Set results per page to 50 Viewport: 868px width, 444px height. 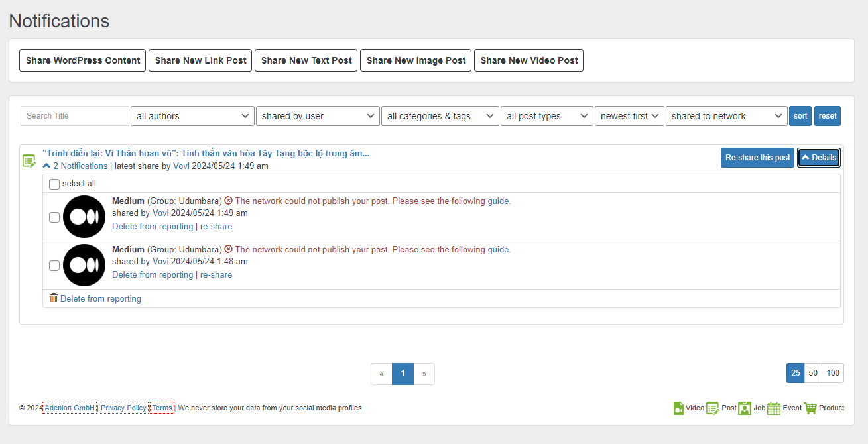click(x=813, y=373)
